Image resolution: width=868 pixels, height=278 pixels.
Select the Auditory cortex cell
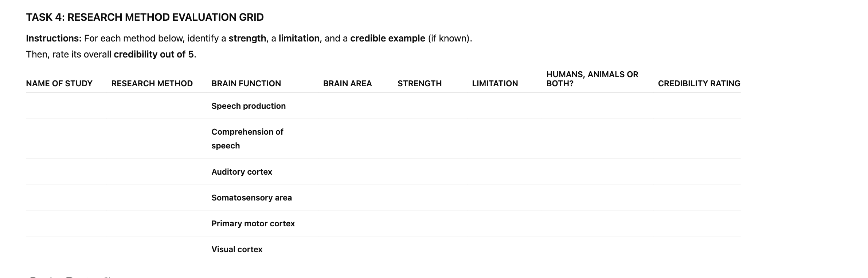tap(242, 172)
